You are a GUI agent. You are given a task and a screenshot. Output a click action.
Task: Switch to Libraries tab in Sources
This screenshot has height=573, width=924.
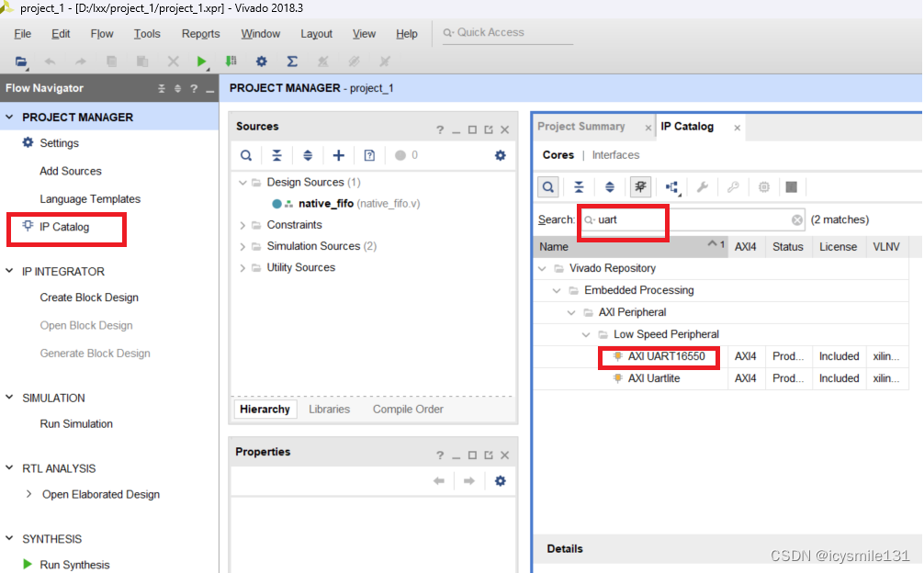pyautogui.click(x=329, y=410)
